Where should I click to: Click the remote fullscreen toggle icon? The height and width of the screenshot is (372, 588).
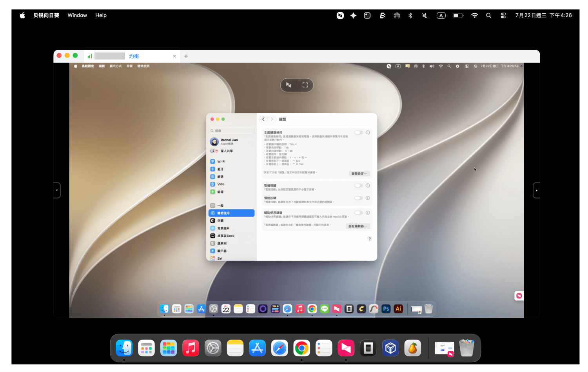point(305,85)
